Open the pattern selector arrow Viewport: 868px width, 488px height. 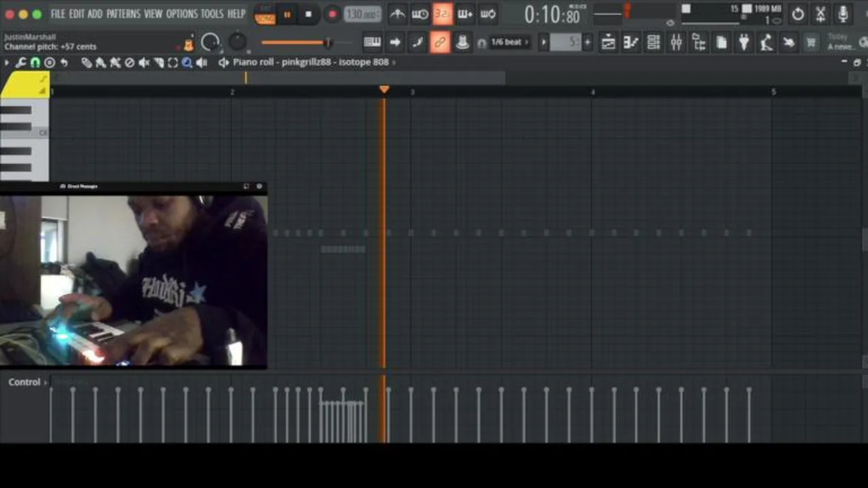[x=543, y=43]
